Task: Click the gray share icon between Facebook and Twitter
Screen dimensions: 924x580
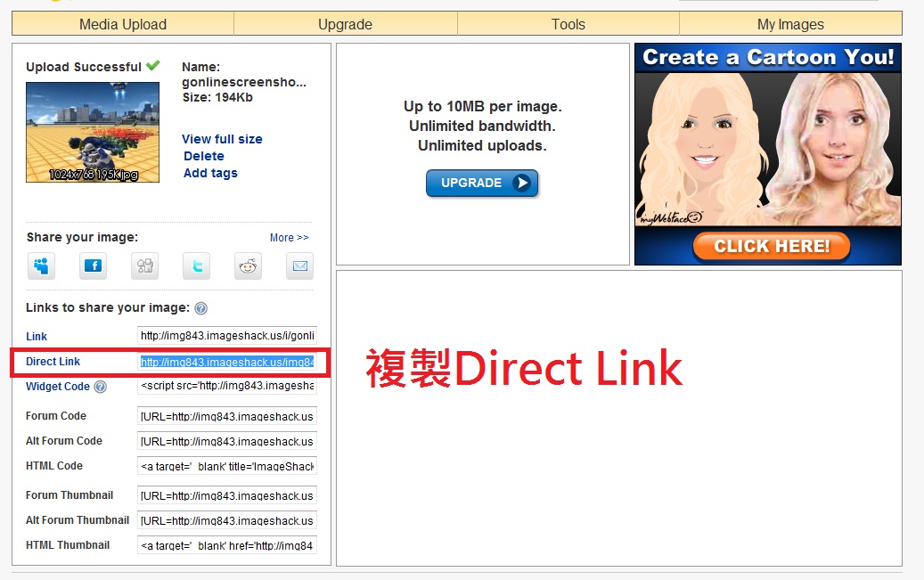Action: pos(145,265)
